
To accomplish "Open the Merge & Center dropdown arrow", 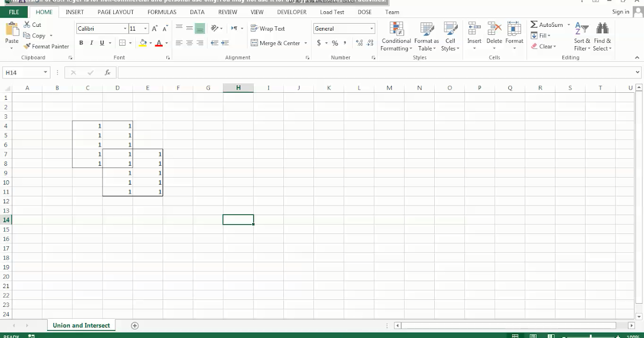I will (x=305, y=43).
